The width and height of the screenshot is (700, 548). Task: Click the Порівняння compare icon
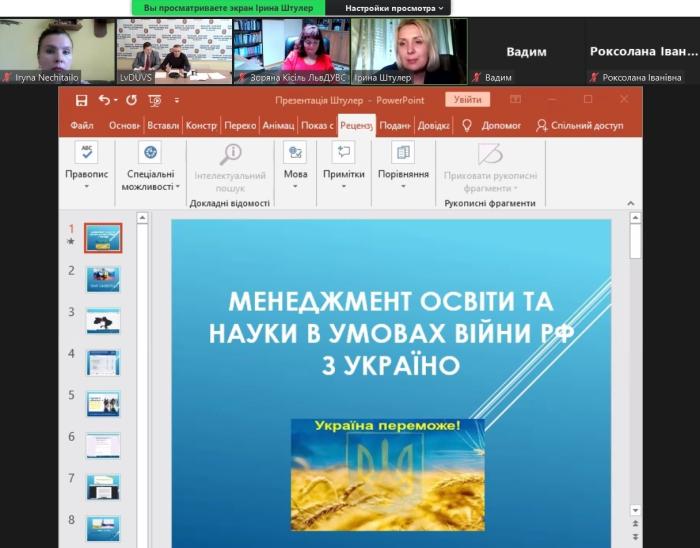[x=403, y=152]
